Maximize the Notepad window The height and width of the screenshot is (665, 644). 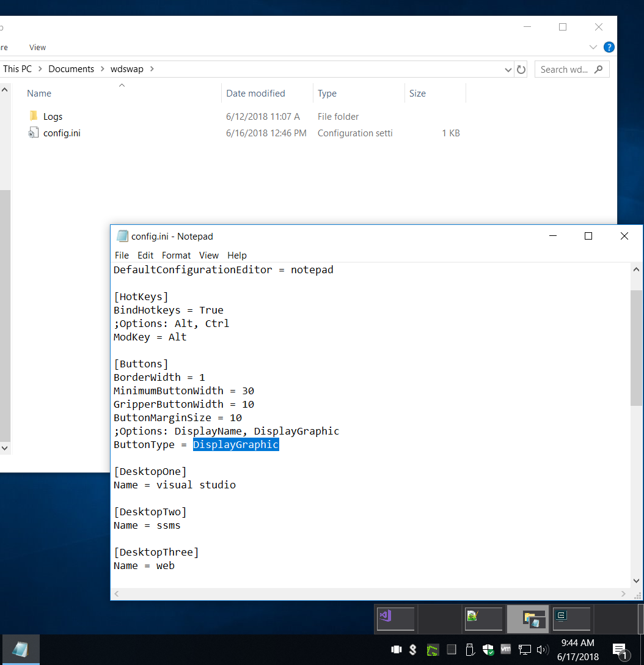coord(588,236)
